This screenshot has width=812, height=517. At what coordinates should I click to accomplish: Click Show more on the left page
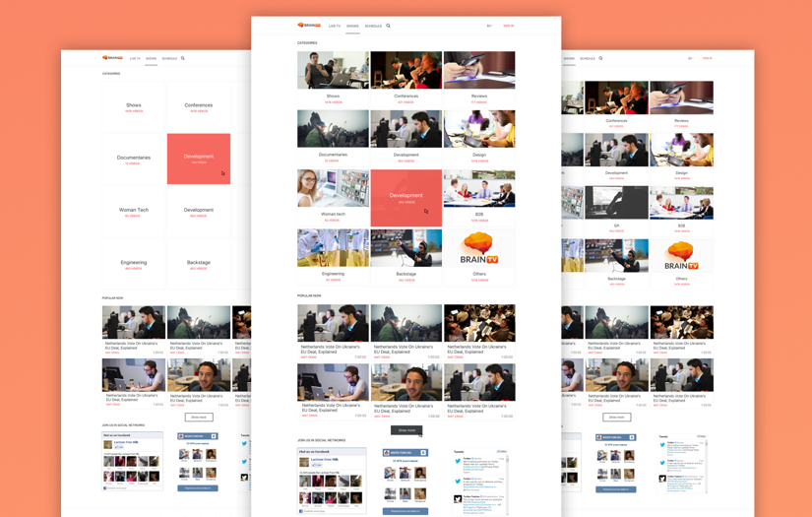click(199, 417)
